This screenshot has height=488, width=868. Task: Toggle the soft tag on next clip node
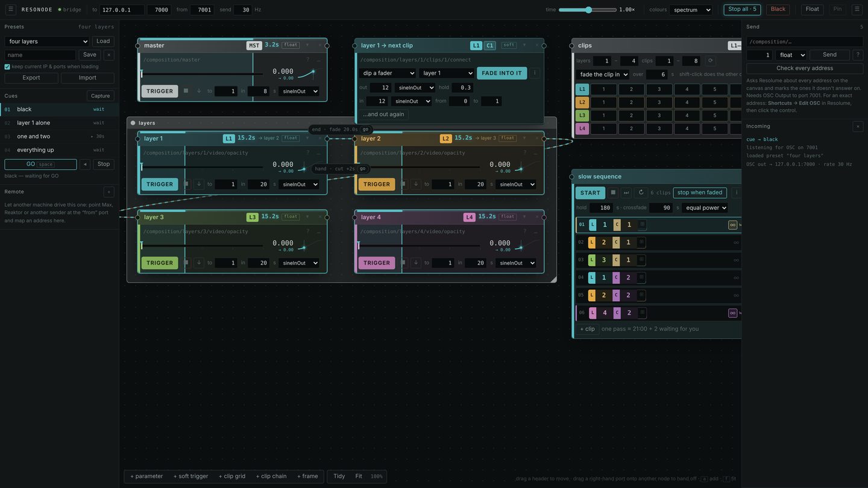click(x=509, y=45)
